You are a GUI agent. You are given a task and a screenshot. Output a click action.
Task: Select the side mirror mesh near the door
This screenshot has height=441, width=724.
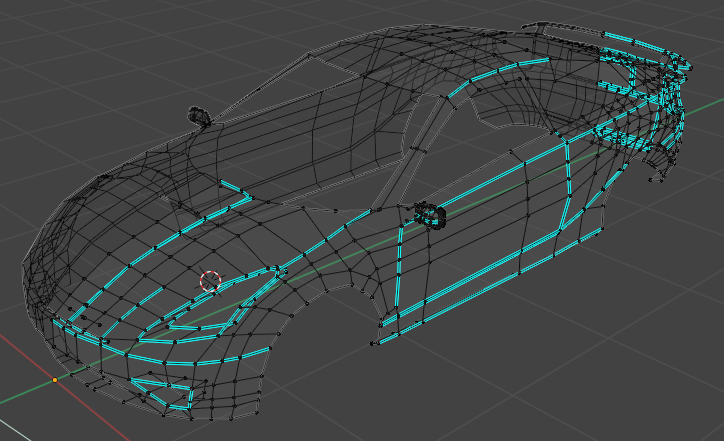[430, 215]
